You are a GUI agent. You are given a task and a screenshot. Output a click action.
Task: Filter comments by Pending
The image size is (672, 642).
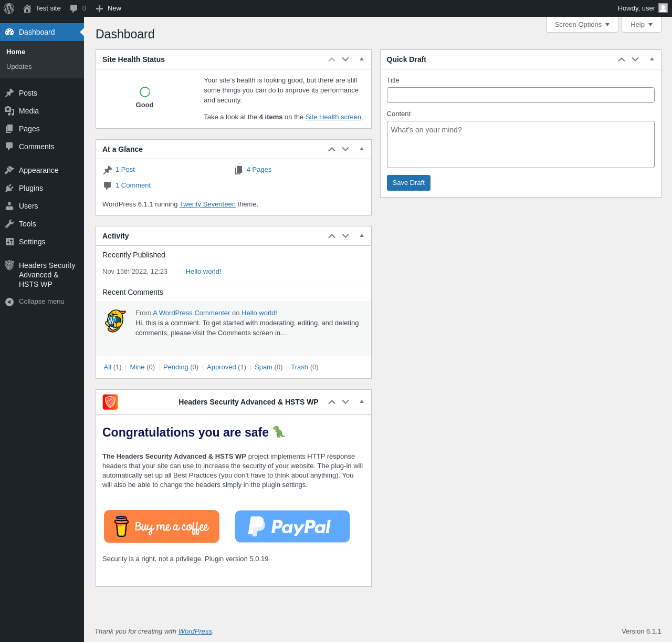(175, 367)
